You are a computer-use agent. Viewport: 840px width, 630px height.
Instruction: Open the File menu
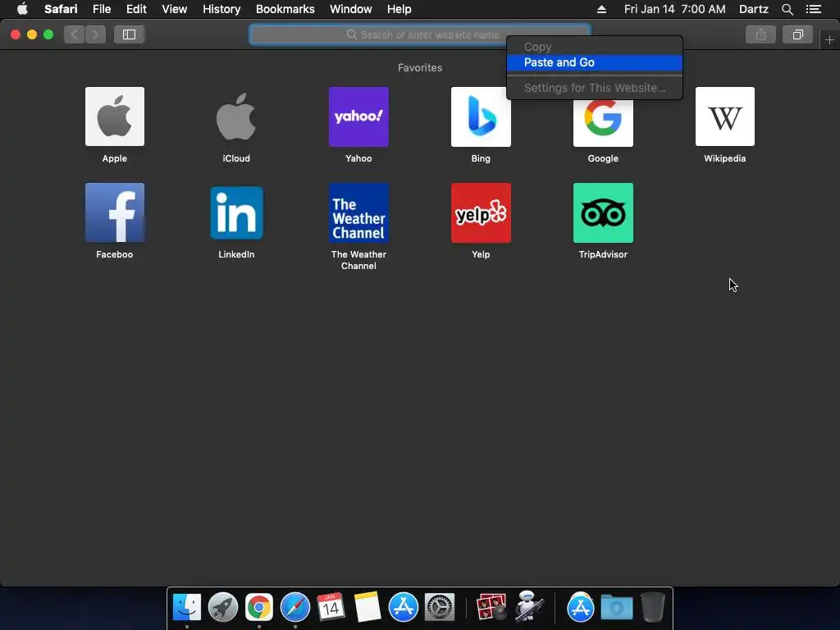pos(101,9)
